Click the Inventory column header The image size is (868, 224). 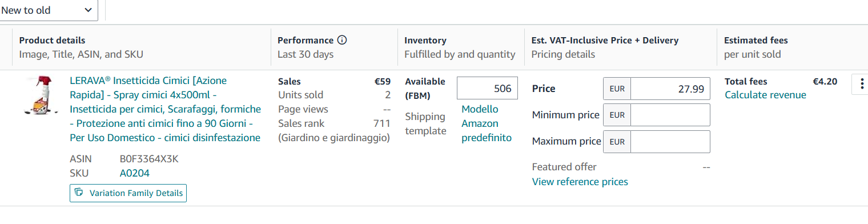tap(425, 41)
